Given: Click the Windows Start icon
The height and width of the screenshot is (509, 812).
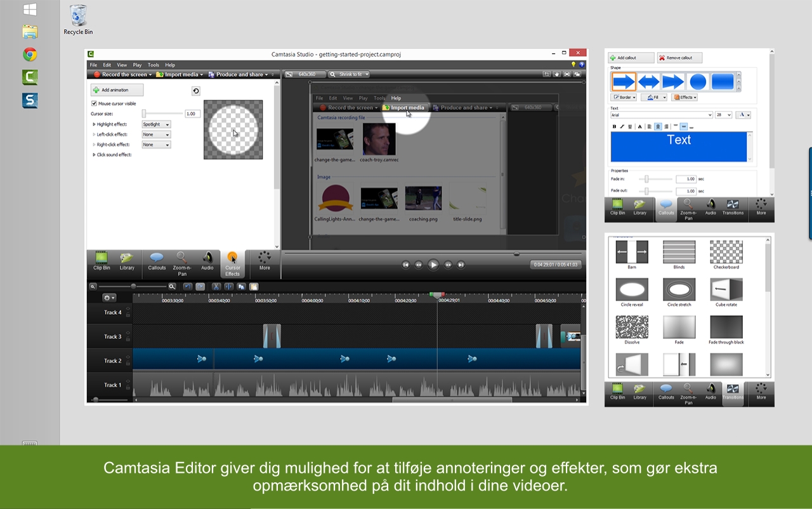Looking at the screenshot, I should [x=30, y=10].
